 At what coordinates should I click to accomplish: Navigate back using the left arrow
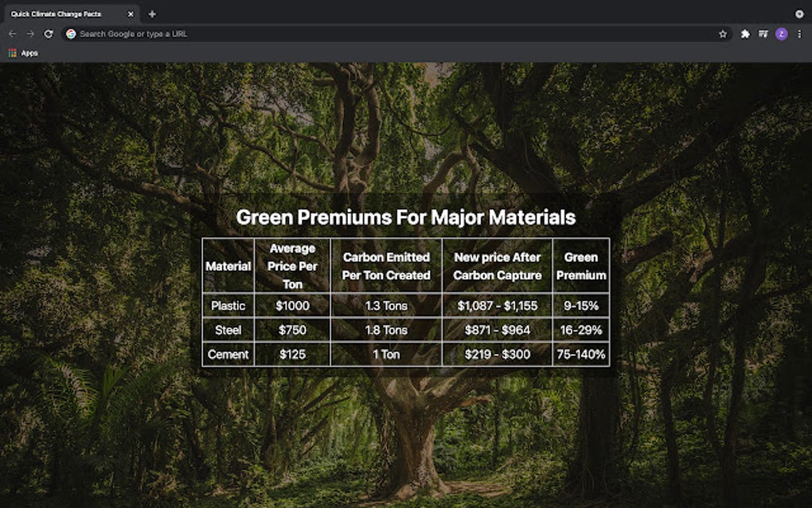pos(11,34)
